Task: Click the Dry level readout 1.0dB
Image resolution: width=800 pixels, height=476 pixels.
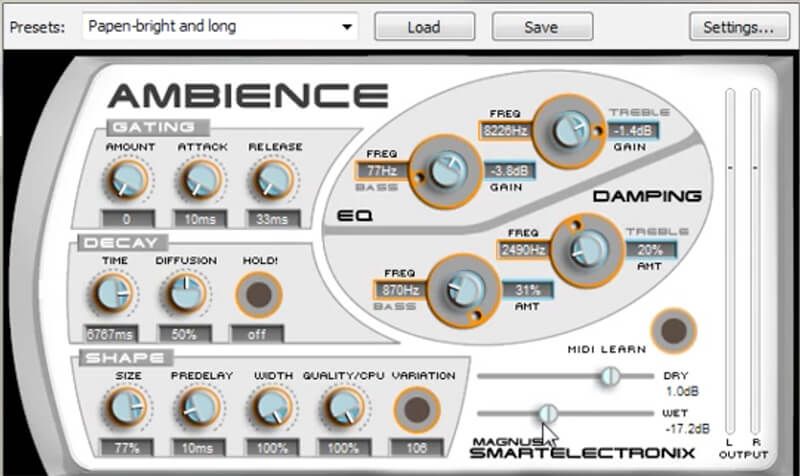Action: [x=683, y=391]
